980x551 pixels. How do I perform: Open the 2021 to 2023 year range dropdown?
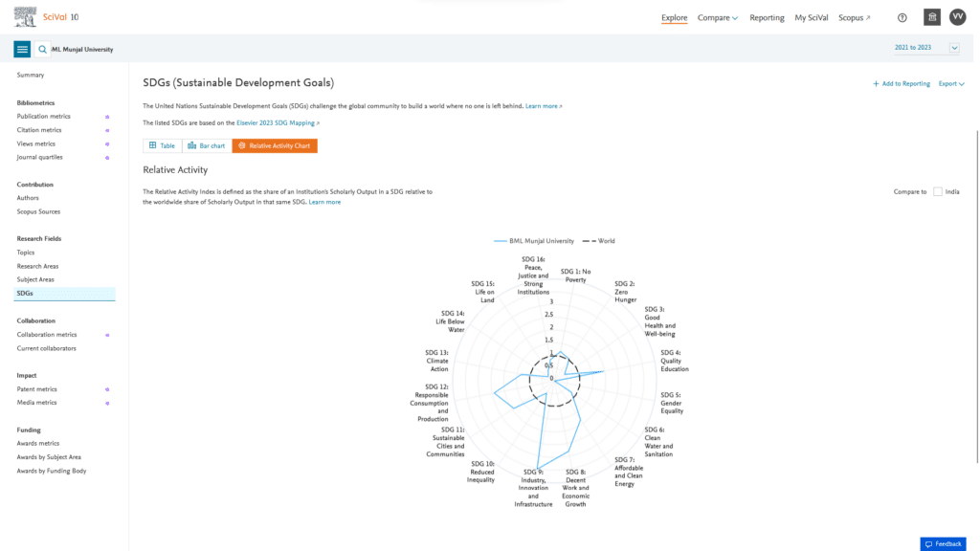coord(926,48)
